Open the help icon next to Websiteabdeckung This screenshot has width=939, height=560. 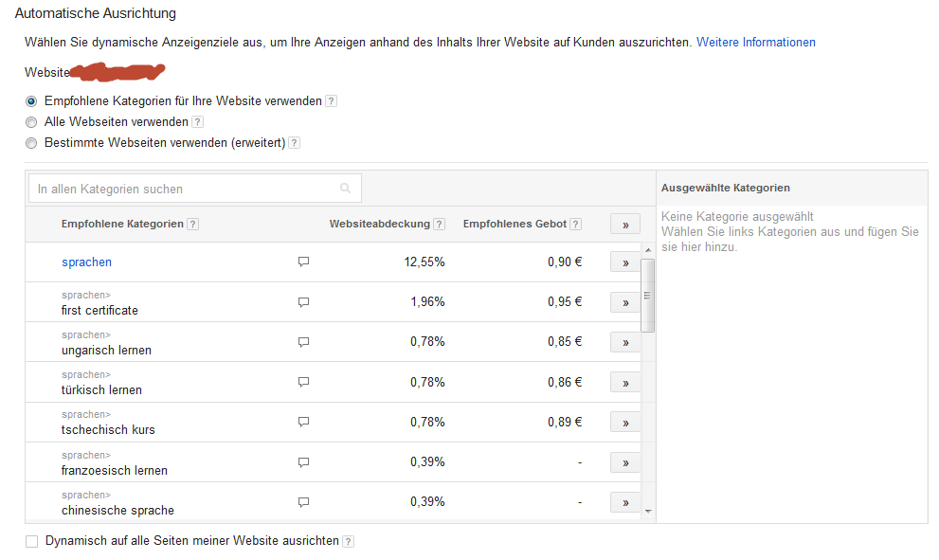click(439, 225)
